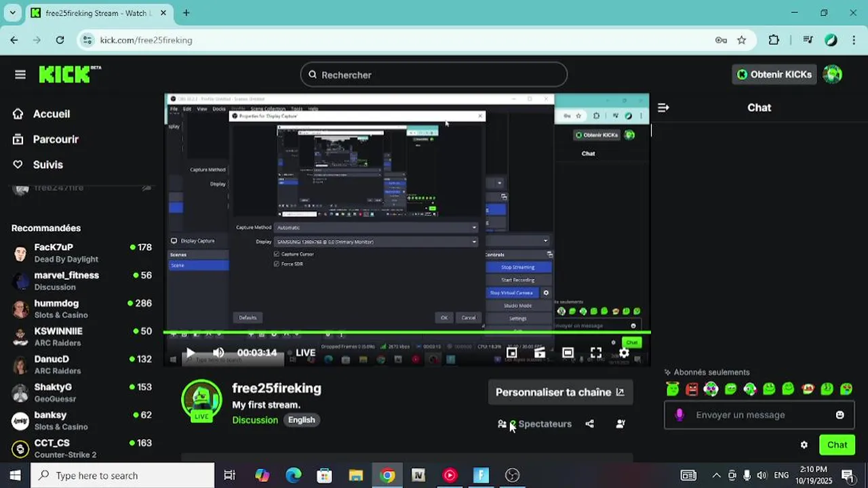
Task: Seek on the green video progress bar
Action: tap(407, 332)
